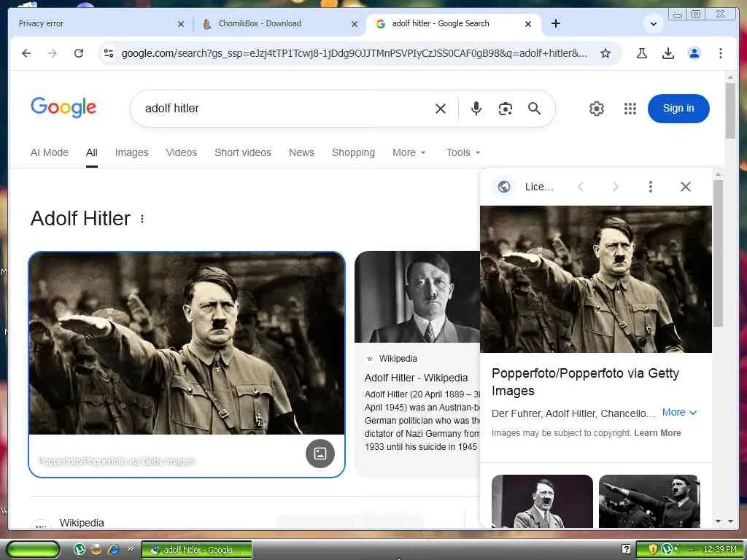
Task: Open Google quick settings gear icon
Action: (x=597, y=109)
